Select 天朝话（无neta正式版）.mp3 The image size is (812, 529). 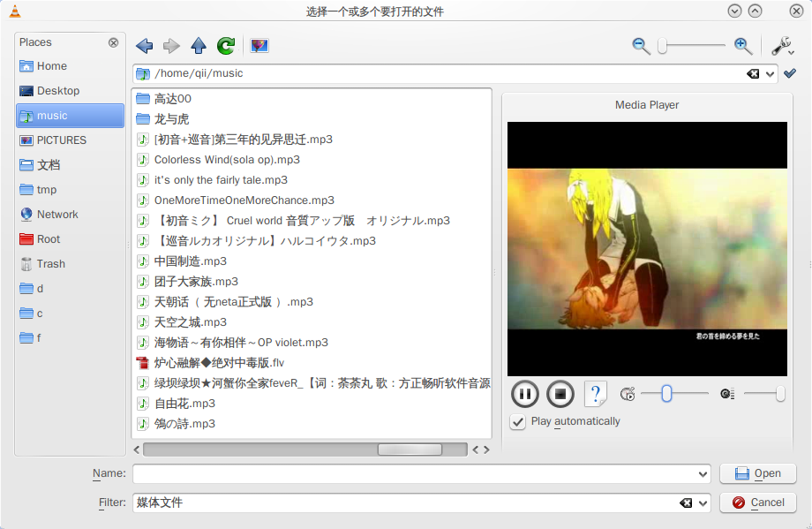[x=224, y=301]
